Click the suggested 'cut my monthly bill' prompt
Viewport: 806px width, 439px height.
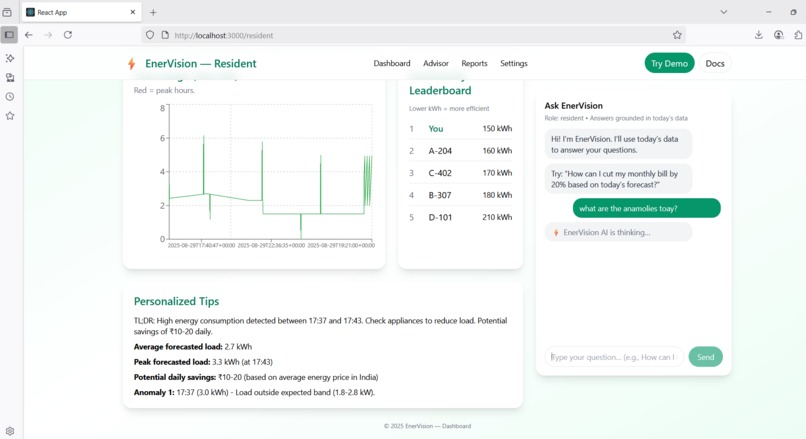618,179
